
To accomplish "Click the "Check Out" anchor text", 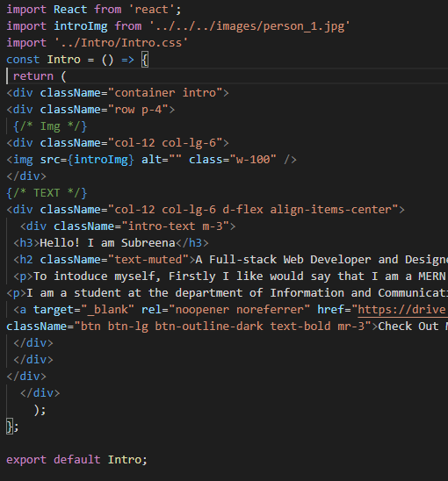I will click(x=408, y=327).
